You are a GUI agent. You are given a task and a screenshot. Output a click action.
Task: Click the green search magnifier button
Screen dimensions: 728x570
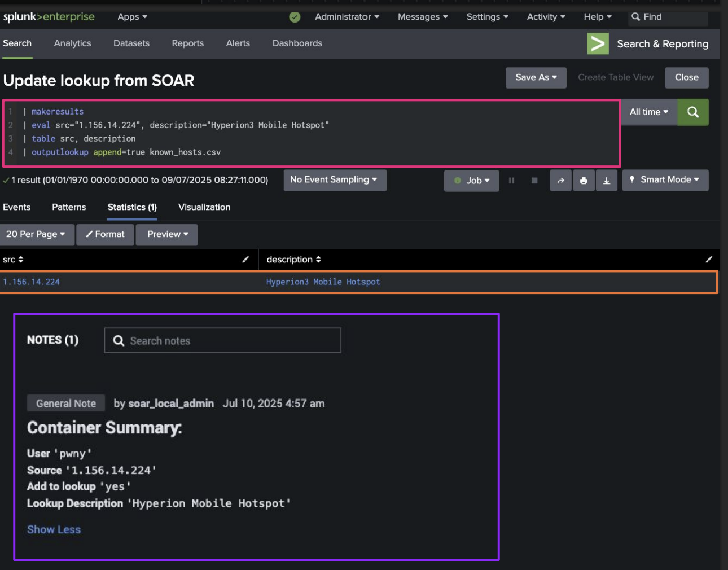pos(692,112)
